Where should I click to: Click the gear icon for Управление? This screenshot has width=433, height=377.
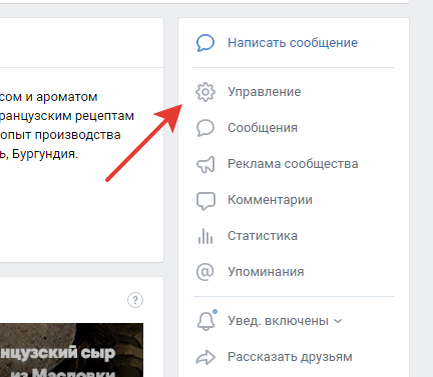click(205, 92)
